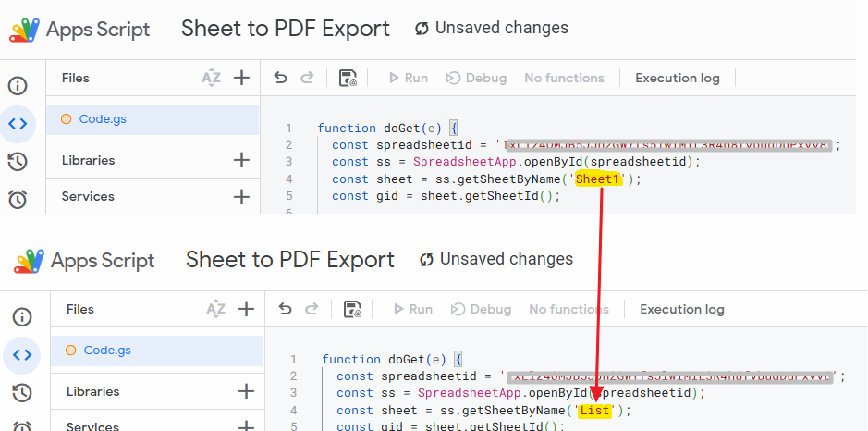The image size is (868, 431).
Task: Save project using disk icon in upper toolbar
Action: tap(348, 78)
